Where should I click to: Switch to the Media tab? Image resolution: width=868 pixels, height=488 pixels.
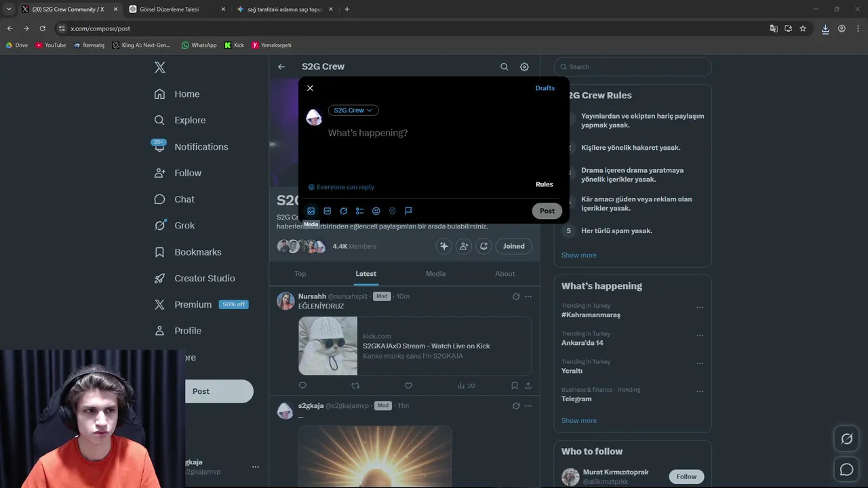[435, 274]
